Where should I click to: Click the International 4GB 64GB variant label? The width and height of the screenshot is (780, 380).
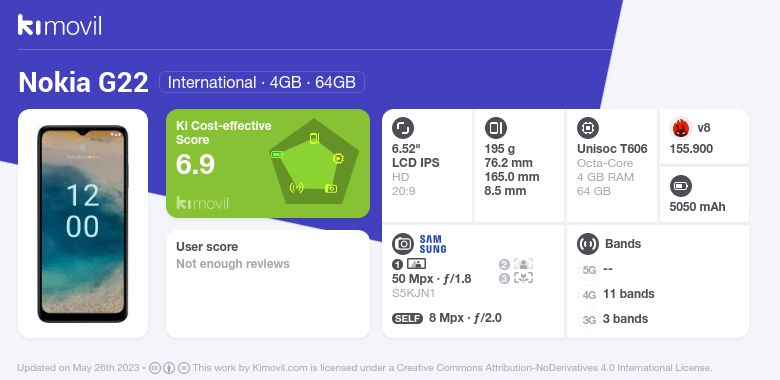pyautogui.click(x=262, y=82)
